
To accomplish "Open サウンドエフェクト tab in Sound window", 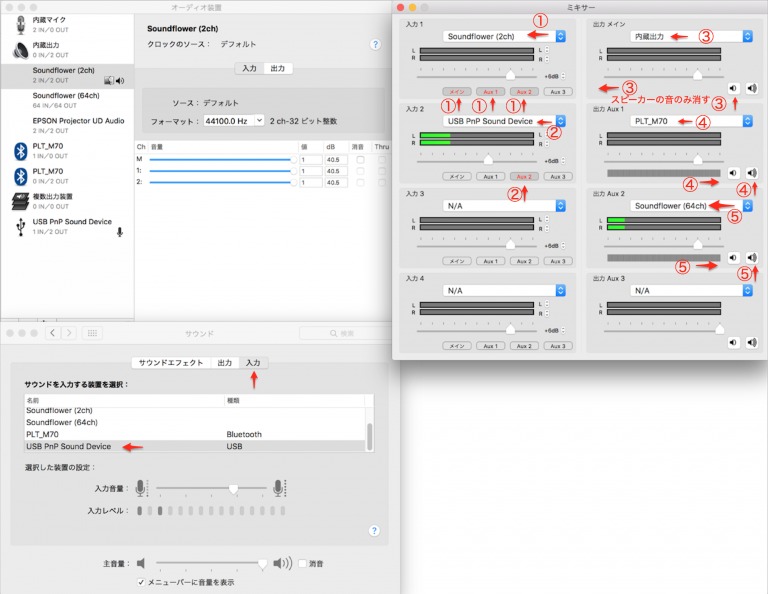I will point(171,362).
